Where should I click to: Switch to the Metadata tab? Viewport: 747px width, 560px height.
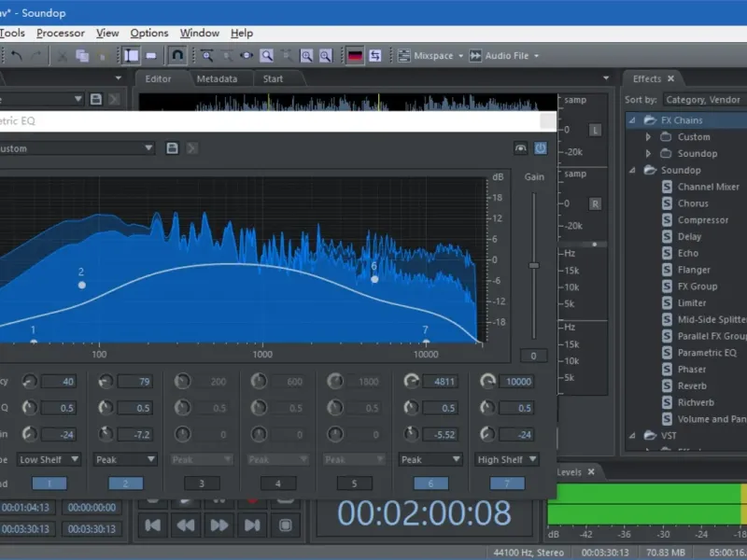point(217,79)
